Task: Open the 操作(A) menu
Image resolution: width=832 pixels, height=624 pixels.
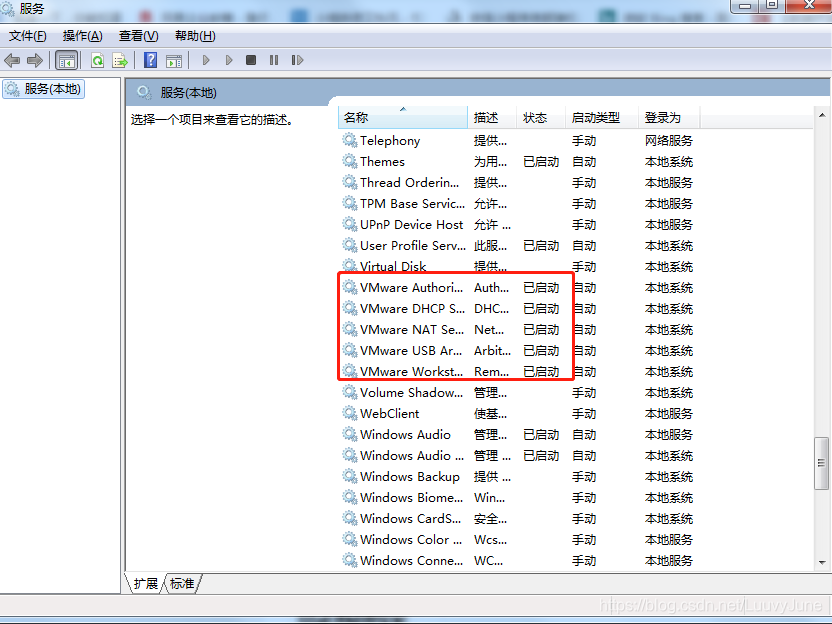Action: point(82,36)
